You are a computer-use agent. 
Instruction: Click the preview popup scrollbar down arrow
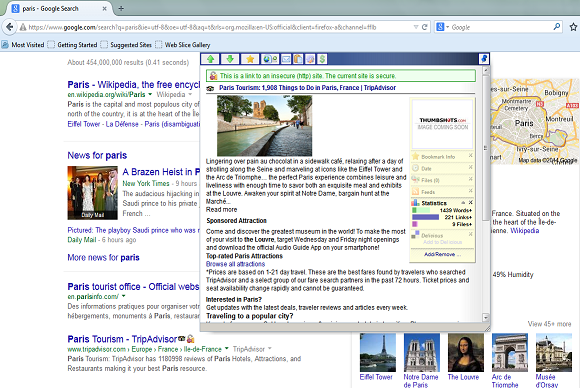(x=486, y=317)
